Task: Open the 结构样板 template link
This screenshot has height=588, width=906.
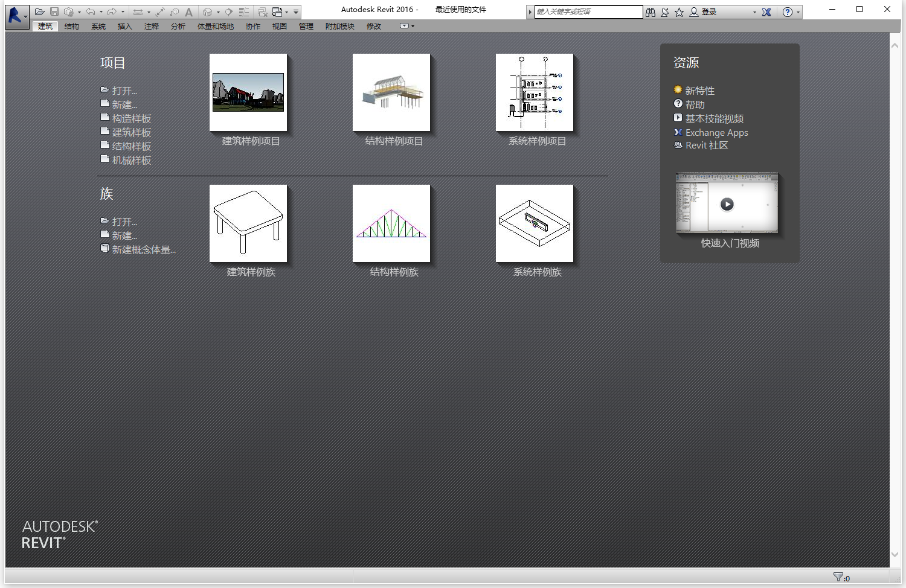Action: pos(132,146)
